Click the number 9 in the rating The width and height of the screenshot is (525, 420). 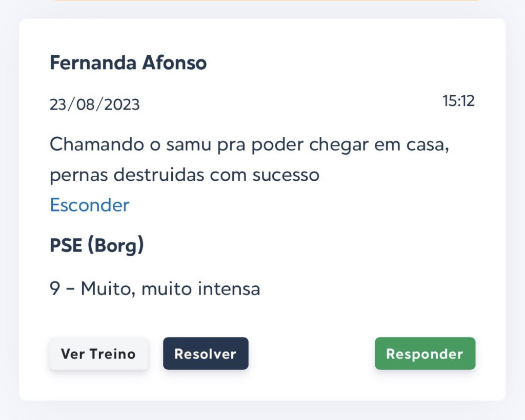(55, 289)
